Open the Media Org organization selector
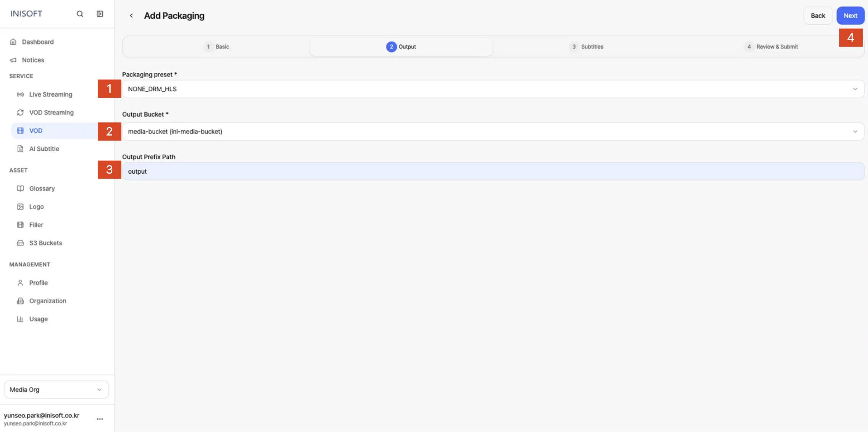The width and height of the screenshot is (868, 432). tap(56, 390)
